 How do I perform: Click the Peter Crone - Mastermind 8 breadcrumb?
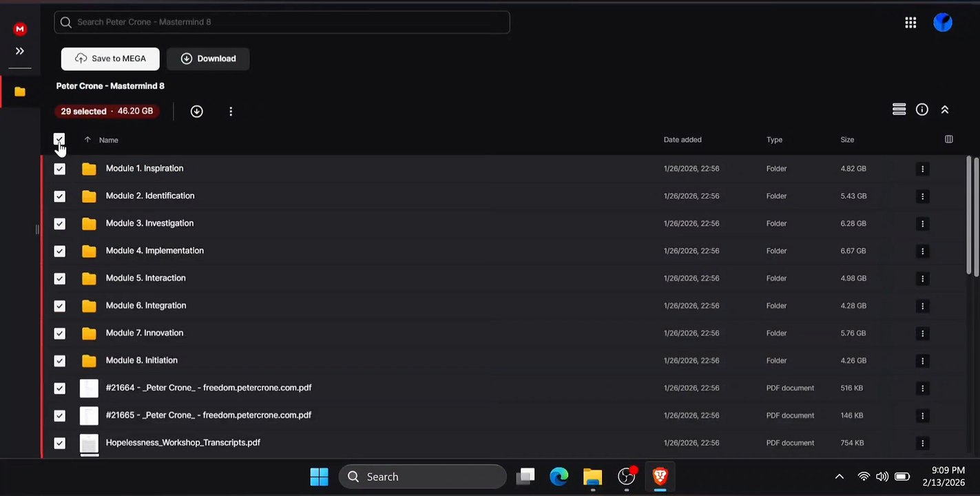[110, 86]
